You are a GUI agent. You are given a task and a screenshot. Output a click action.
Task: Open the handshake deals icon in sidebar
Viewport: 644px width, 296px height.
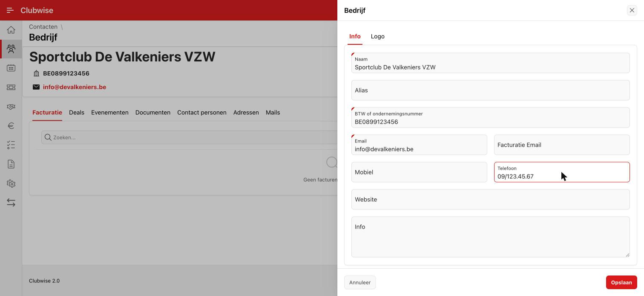click(x=11, y=107)
